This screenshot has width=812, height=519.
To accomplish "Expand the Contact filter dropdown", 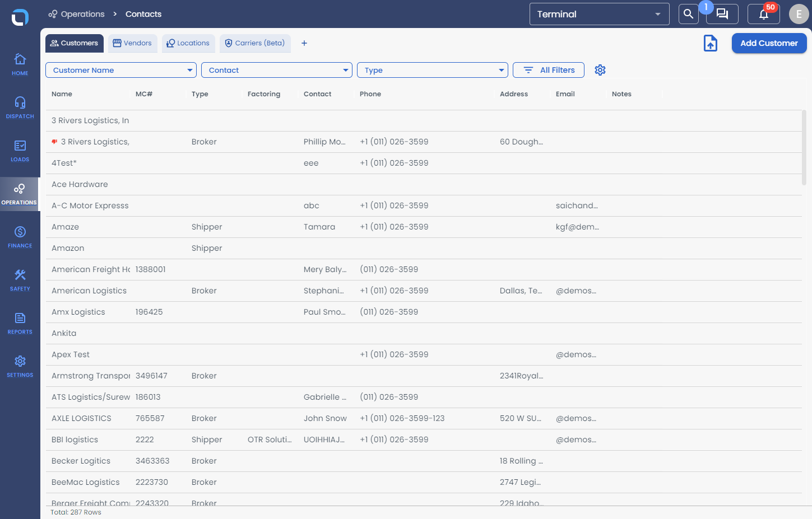I will click(277, 70).
